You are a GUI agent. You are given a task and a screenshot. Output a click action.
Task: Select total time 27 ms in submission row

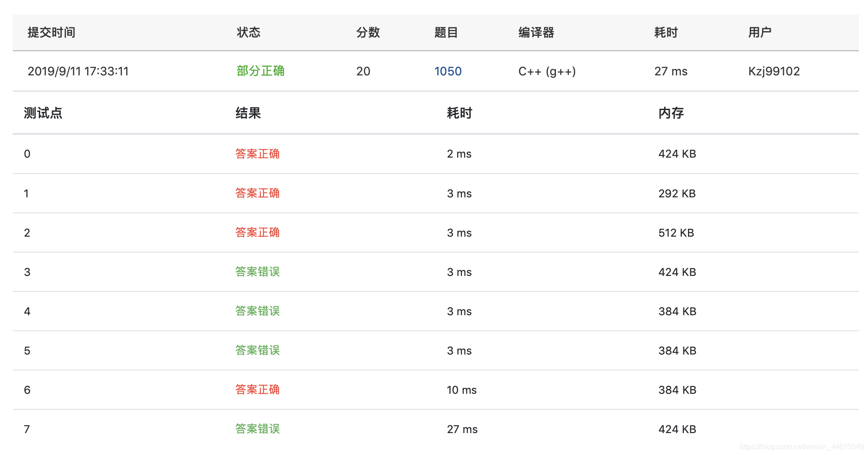(671, 71)
